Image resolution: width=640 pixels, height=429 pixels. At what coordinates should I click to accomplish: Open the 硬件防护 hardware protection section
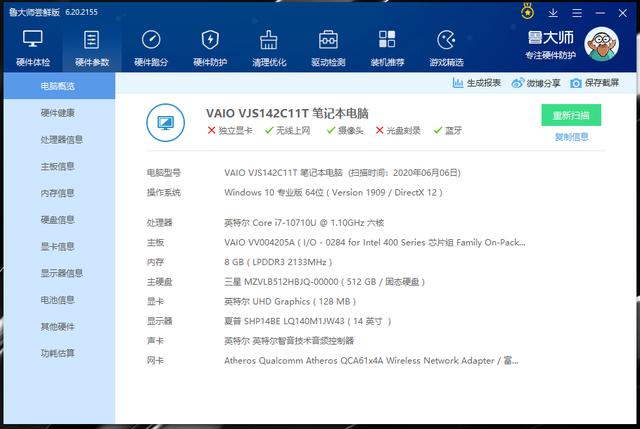click(x=210, y=48)
